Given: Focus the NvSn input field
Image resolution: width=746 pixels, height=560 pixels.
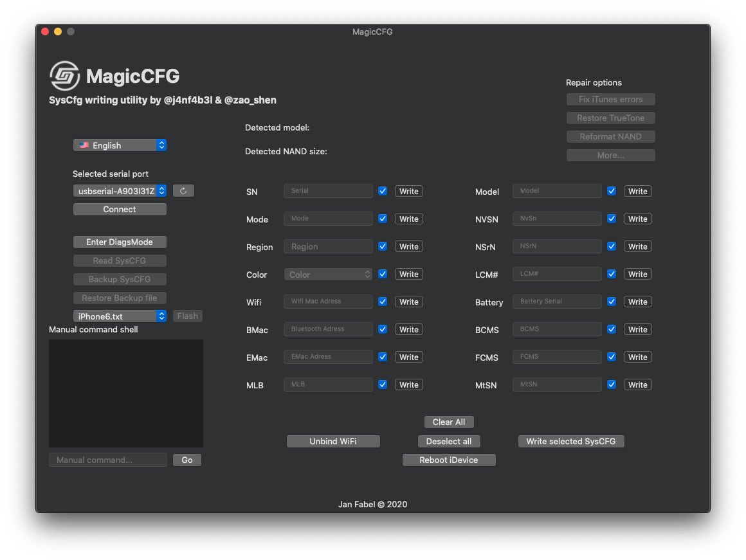Looking at the screenshot, I should coord(557,219).
